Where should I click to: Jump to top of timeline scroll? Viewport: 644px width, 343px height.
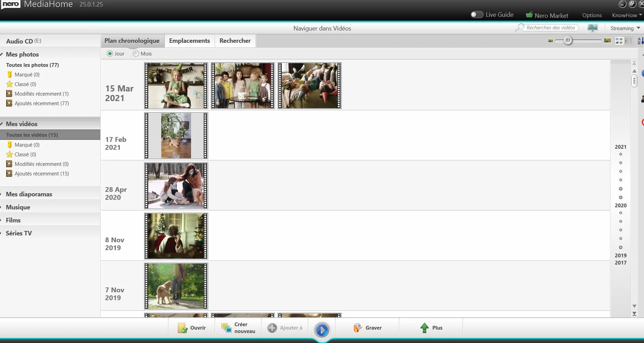pyautogui.click(x=634, y=63)
